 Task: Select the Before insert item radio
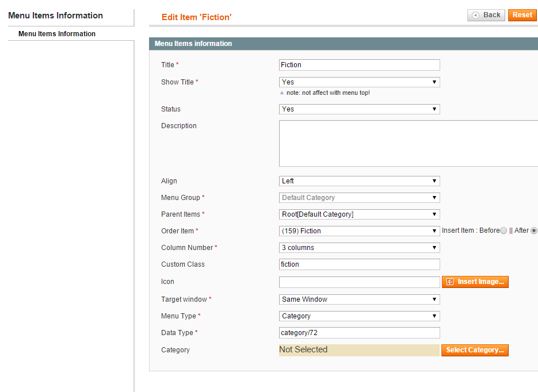click(503, 230)
